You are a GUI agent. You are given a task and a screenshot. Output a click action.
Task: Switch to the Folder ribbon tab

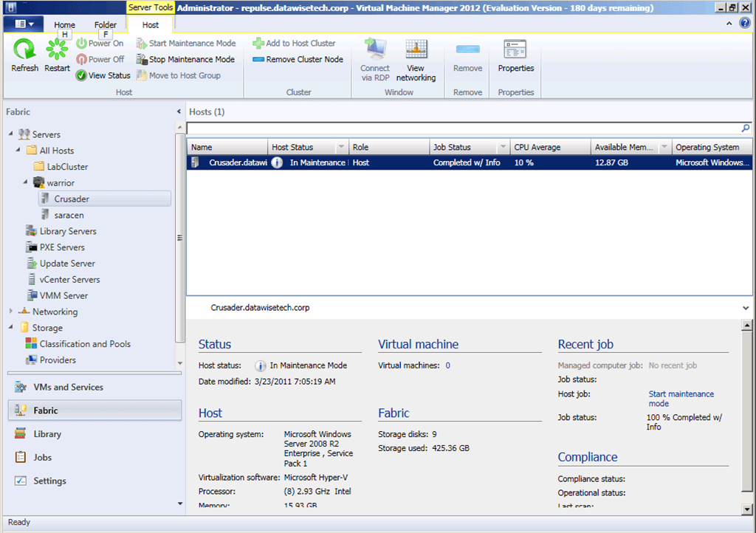click(x=105, y=24)
